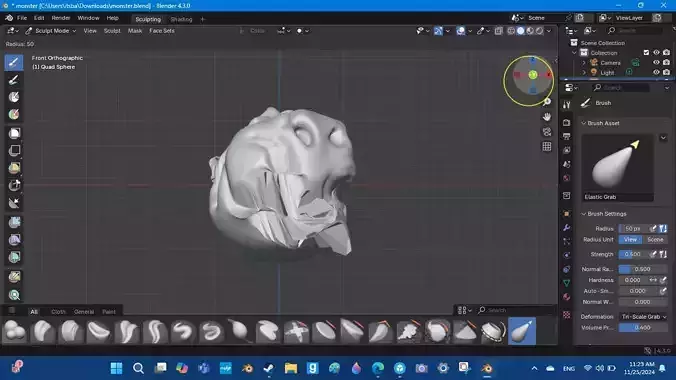Open the Modifiers wrench properties tab
The width and height of the screenshot is (676, 380).
click(x=566, y=228)
